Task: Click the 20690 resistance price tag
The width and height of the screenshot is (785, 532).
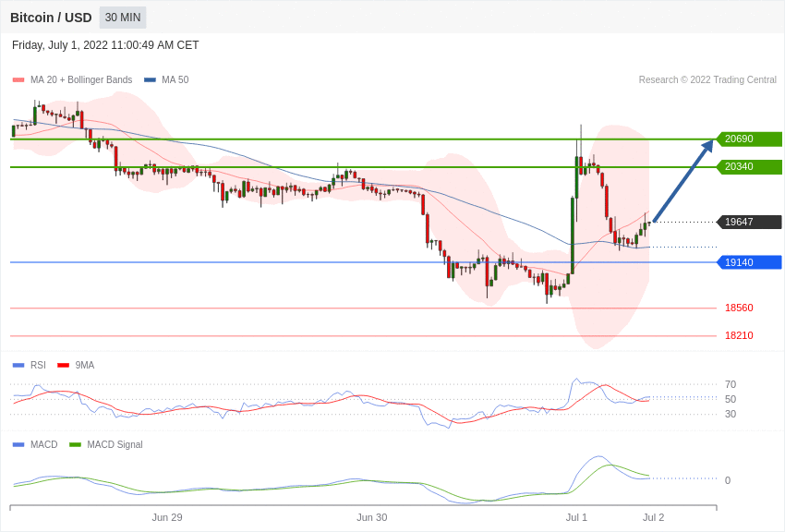Action: click(750, 139)
